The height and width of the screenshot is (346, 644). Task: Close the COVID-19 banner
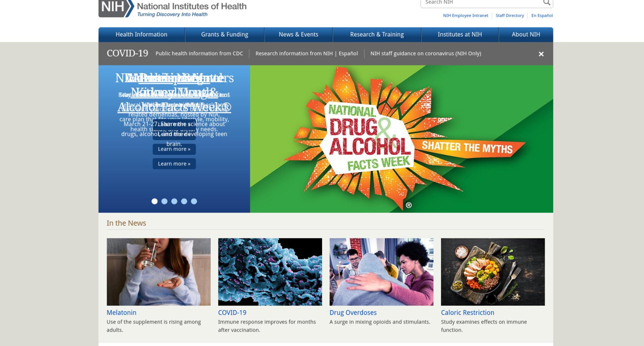click(541, 54)
